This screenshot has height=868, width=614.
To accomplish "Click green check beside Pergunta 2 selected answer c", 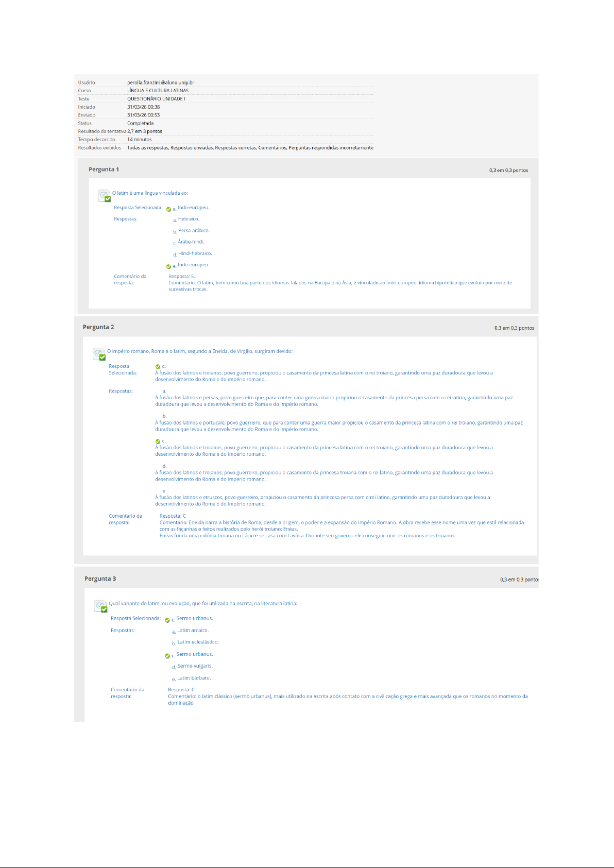I will click(158, 367).
